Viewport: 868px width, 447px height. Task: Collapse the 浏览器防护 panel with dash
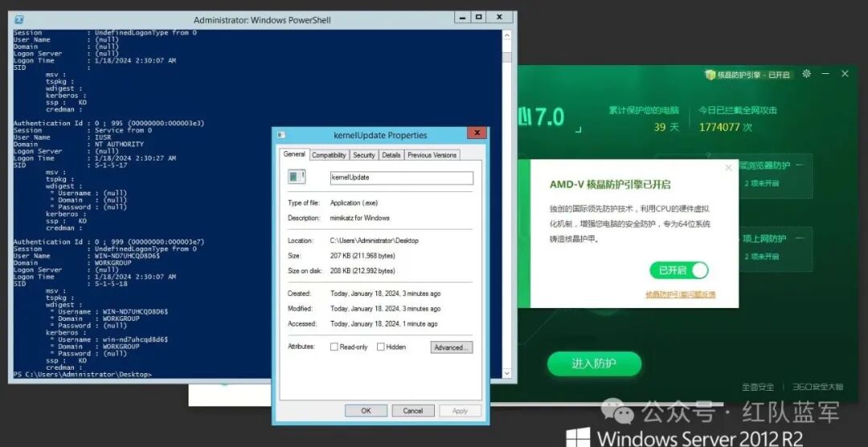pyautogui.click(x=800, y=166)
